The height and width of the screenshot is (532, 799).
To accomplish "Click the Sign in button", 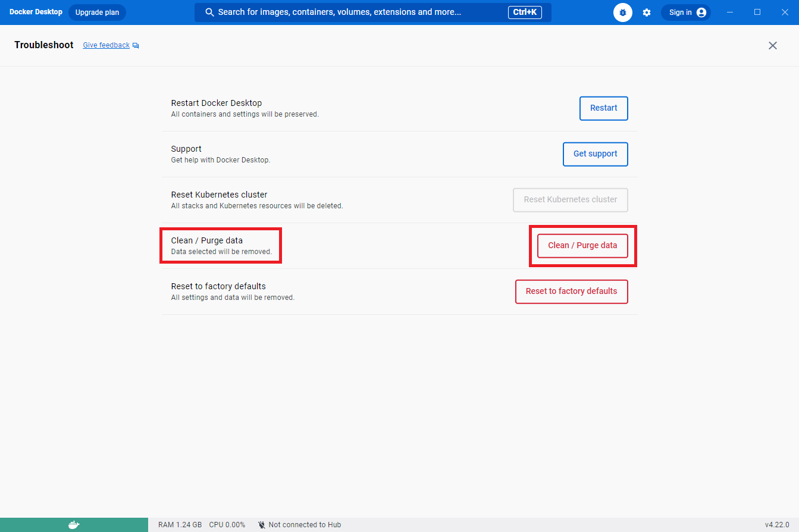I will tap(686, 12).
